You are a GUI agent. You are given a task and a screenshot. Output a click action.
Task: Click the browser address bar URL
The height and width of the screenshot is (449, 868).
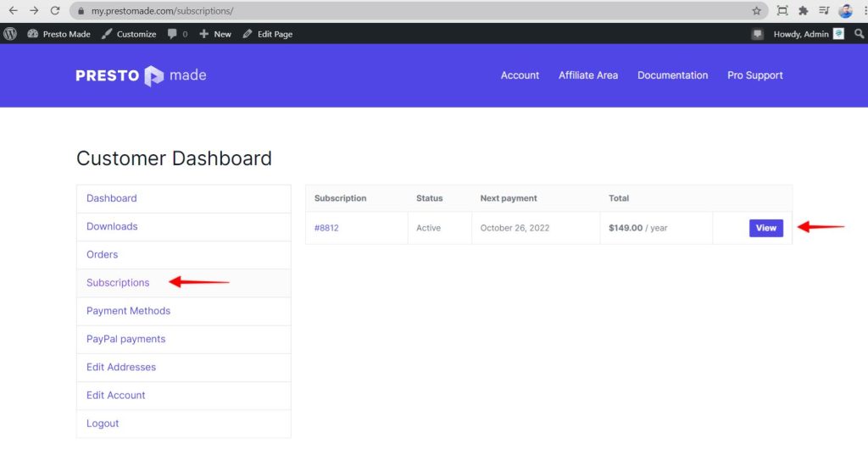coord(161,11)
